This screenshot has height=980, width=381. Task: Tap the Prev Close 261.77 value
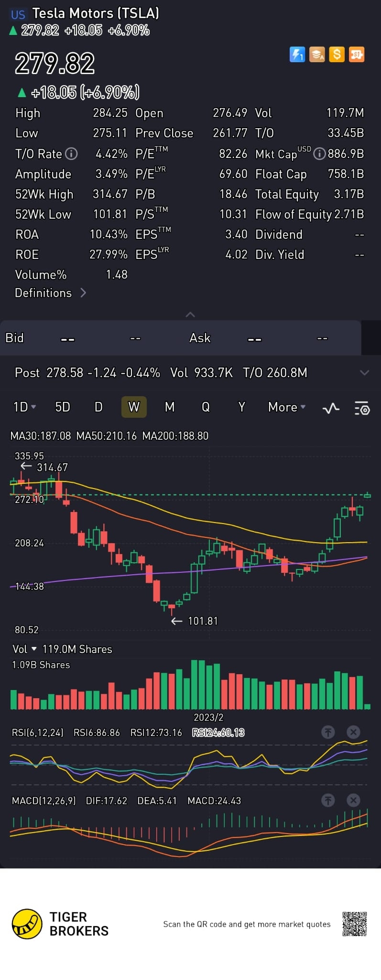click(230, 133)
